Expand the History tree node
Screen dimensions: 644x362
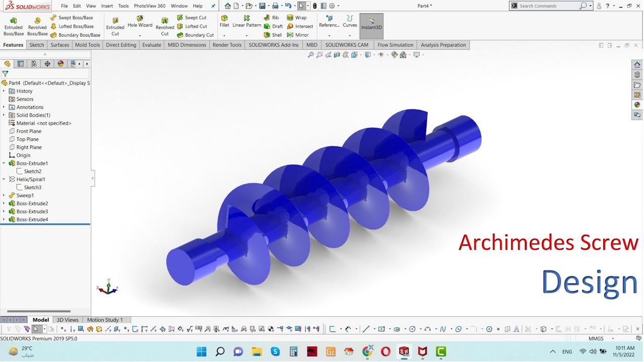click(4, 91)
